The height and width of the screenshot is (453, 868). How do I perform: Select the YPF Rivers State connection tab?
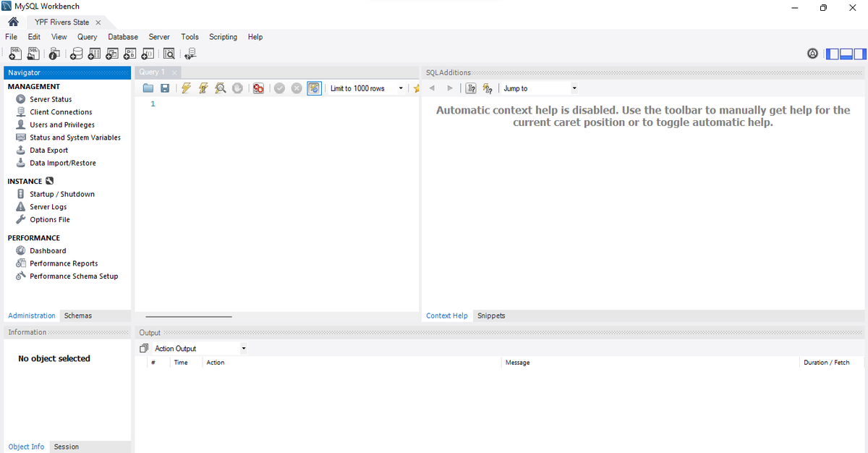(62, 22)
